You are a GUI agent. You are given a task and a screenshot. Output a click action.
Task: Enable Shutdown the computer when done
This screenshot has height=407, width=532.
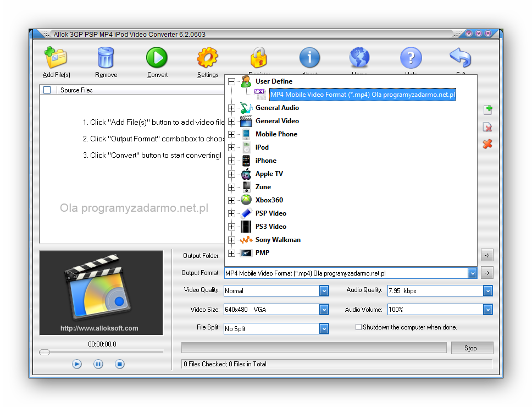click(358, 327)
